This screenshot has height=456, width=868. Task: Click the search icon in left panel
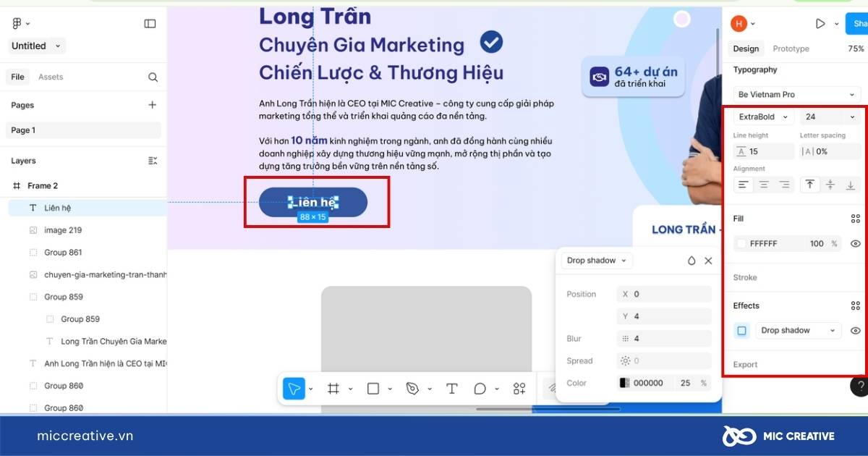coord(153,77)
